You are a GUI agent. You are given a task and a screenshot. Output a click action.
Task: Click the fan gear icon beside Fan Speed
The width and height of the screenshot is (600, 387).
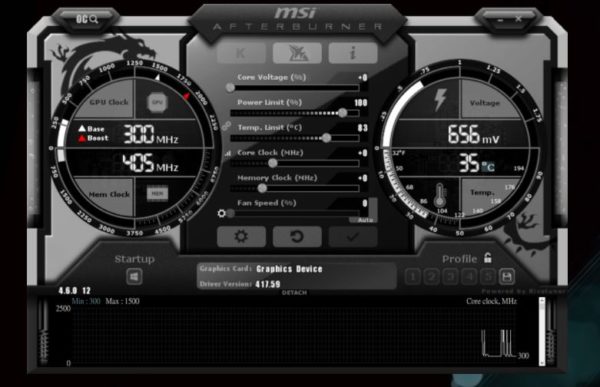[x=222, y=213]
